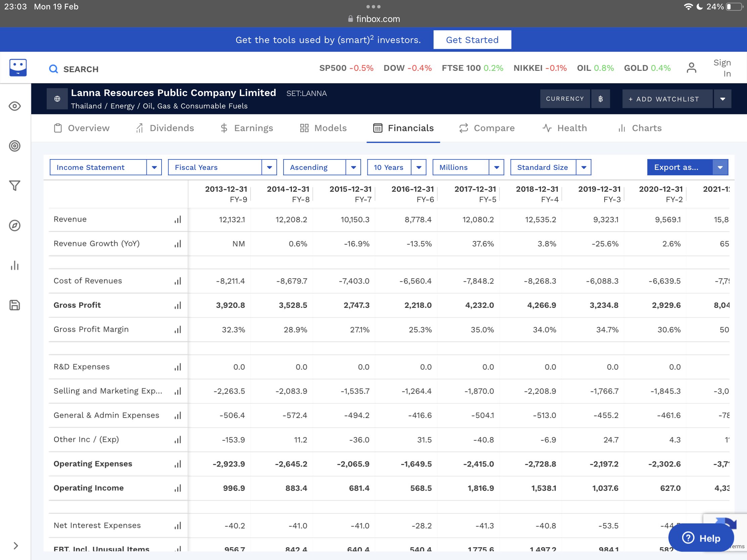Open the target ideas icon in sidebar

click(x=14, y=146)
